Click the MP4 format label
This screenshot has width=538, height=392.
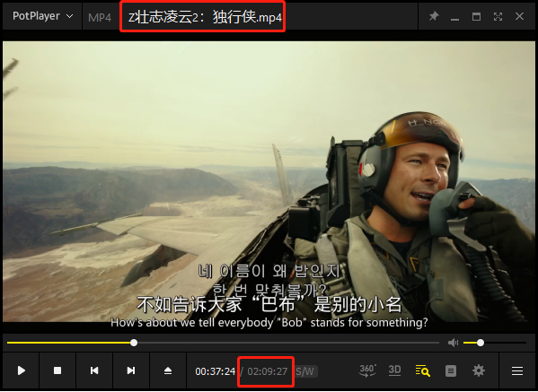[x=100, y=17]
